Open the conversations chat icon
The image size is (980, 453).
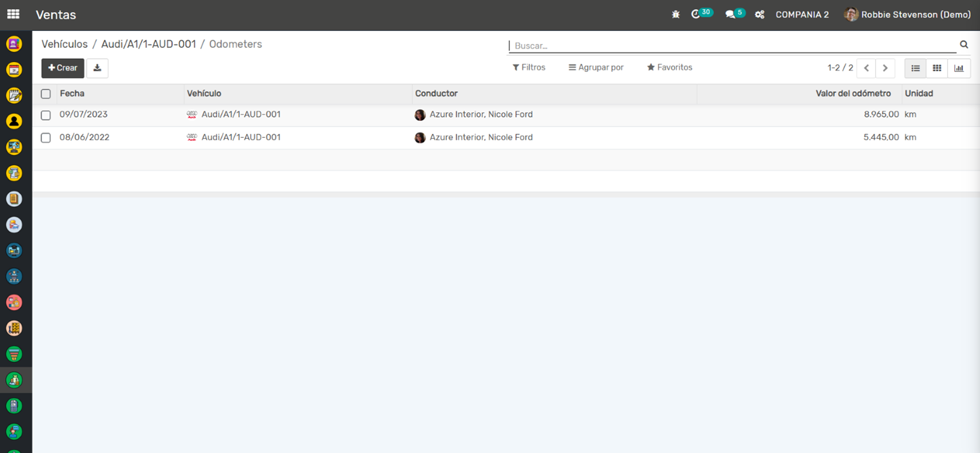tap(730, 14)
